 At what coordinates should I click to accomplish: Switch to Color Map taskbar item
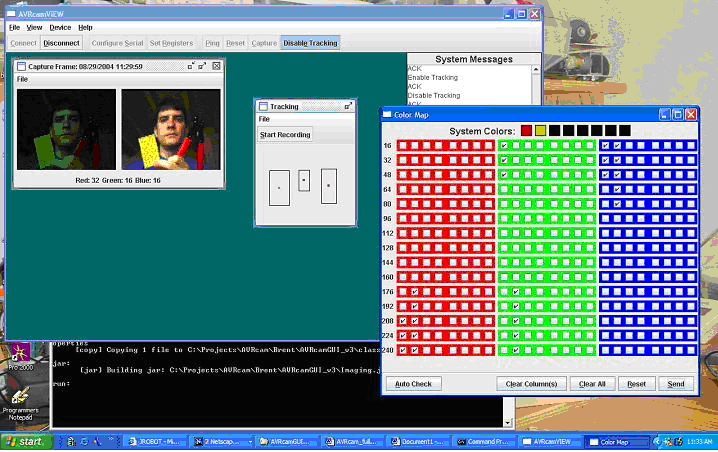(x=617, y=442)
